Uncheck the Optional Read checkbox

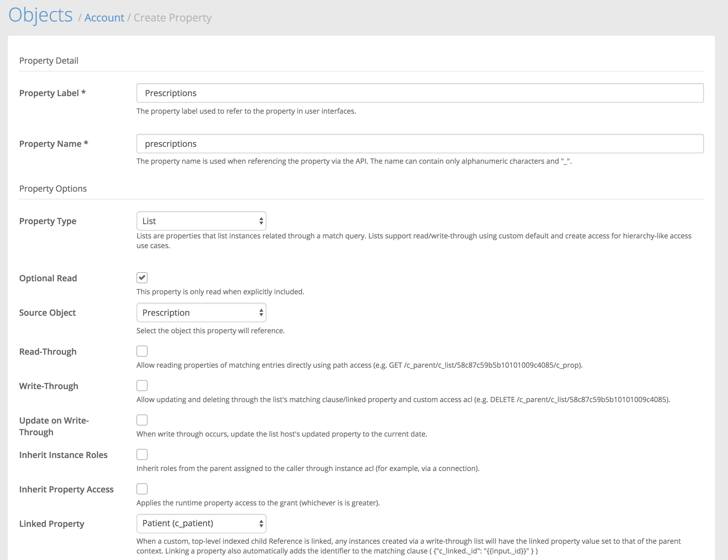click(142, 277)
